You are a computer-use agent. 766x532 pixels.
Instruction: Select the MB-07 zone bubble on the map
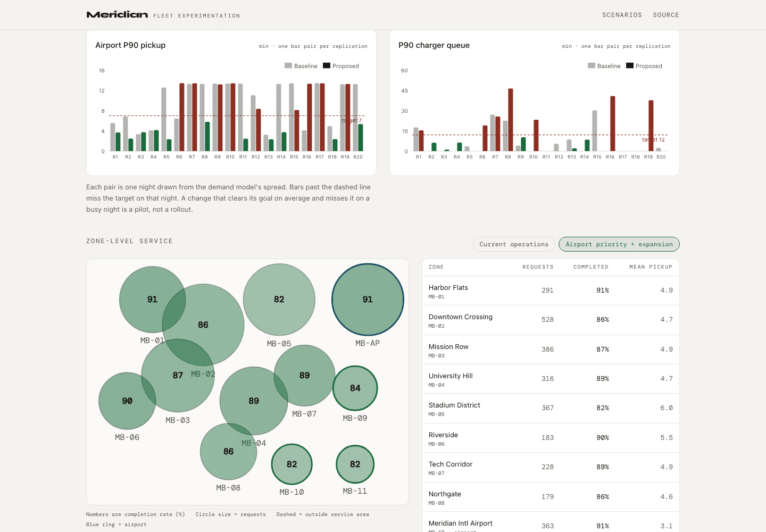pyautogui.click(x=304, y=376)
